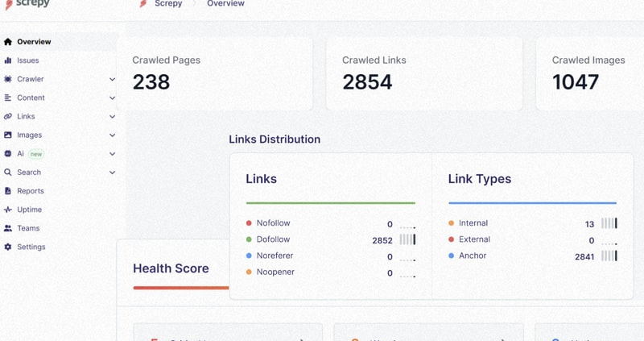
Task: Click the Crawled Pages label
Action: click(167, 60)
